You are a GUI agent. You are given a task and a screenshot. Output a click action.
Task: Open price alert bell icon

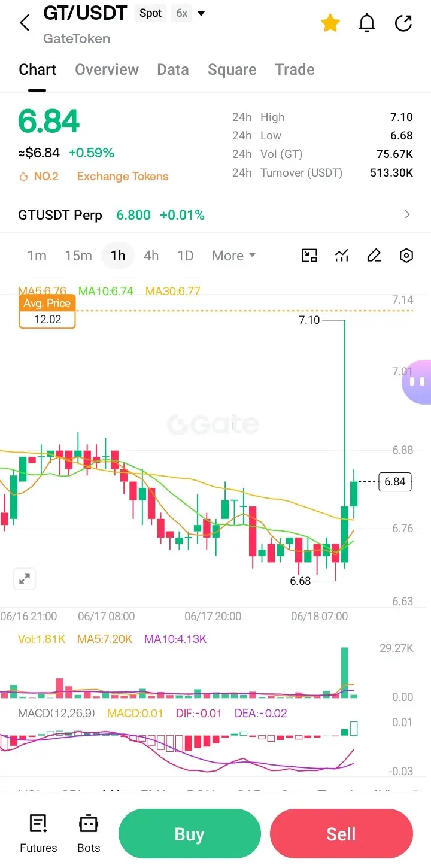click(366, 23)
